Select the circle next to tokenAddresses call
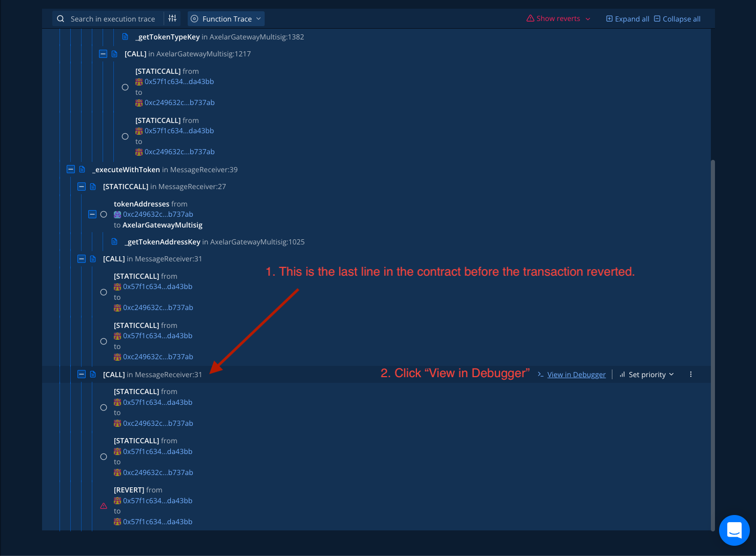The image size is (756, 556). click(x=104, y=214)
